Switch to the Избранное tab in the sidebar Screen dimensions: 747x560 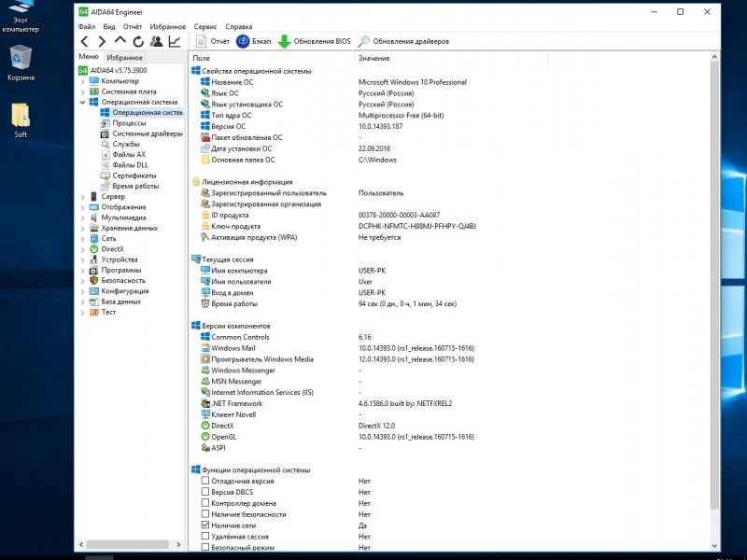click(124, 58)
